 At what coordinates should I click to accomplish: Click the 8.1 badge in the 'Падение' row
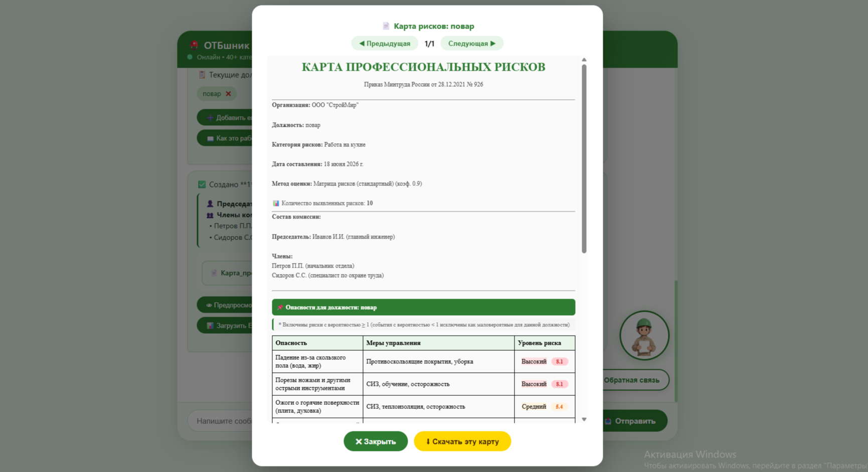pyautogui.click(x=559, y=361)
